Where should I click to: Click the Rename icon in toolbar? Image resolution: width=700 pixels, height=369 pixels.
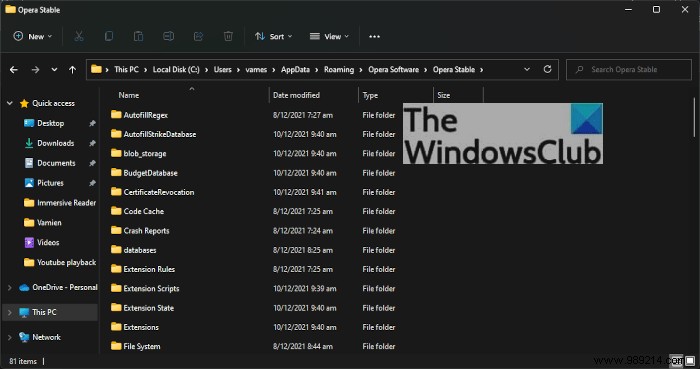tap(168, 37)
